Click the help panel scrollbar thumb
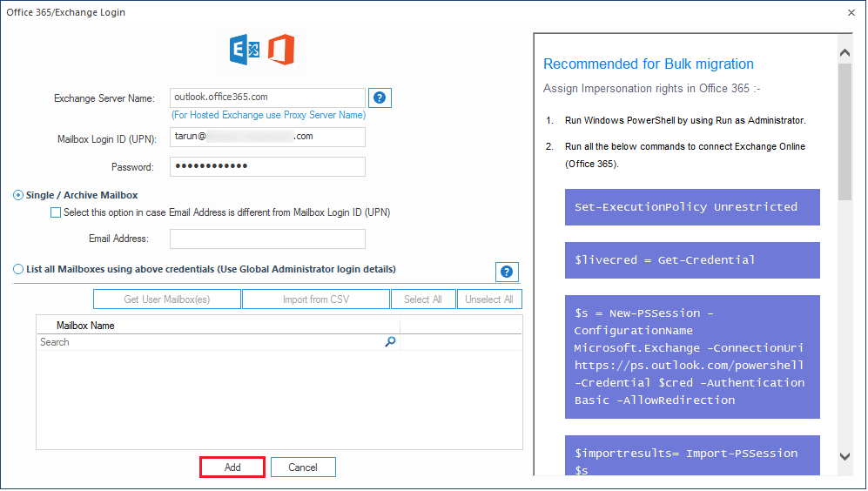Screen dimensions: 868x491 pyautogui.click(x=844, y=131)
